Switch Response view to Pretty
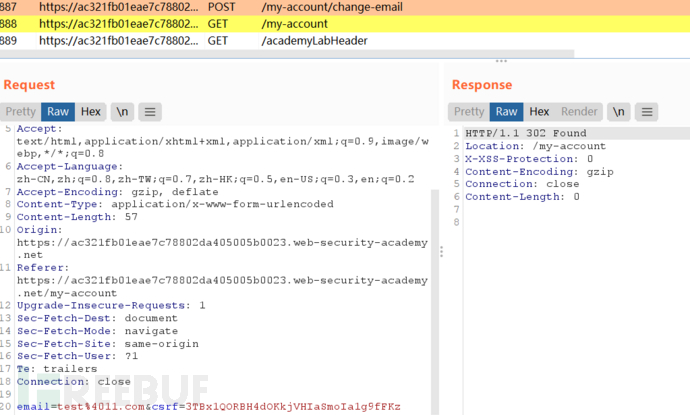 pyautogui.click(x=469, y=111)
